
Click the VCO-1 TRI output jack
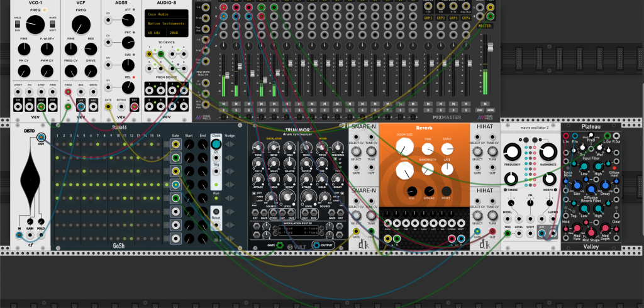click(30, 107)
